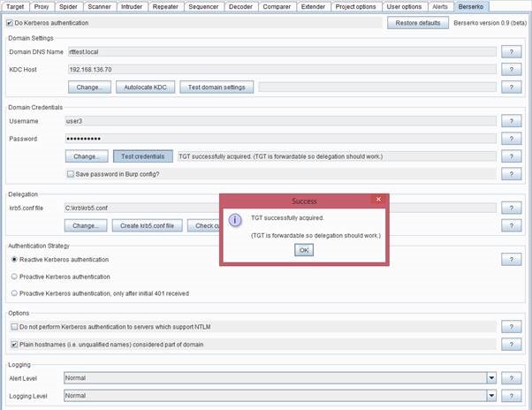Click help button beside Domain DNS Name
Screen dimensions: 532x410
[512, 52]
